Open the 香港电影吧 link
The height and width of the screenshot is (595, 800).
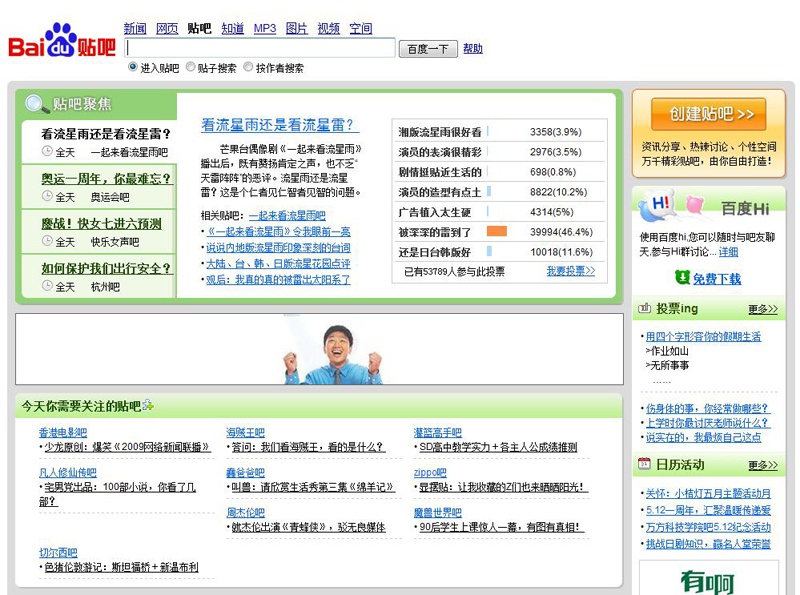click(x=63, y=433)
